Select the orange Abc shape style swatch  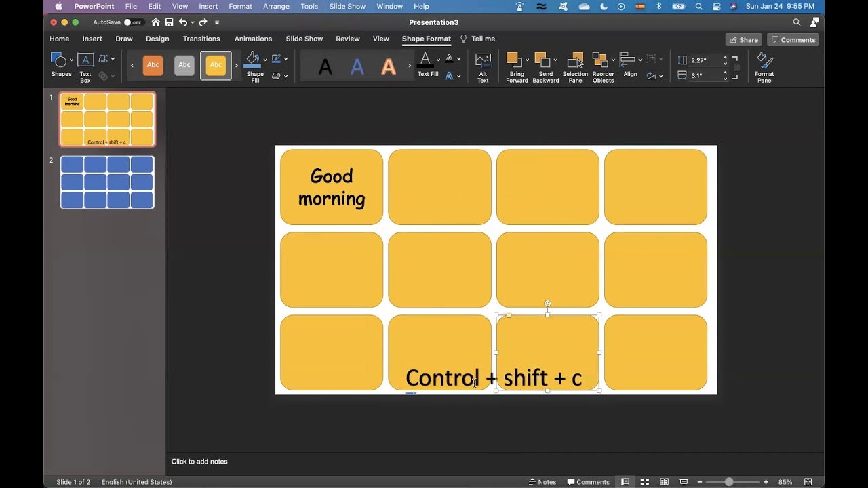tap(153, 65)
